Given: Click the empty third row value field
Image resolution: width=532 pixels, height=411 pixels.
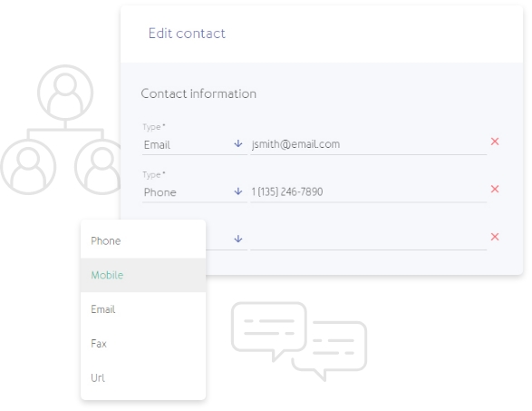Looking at the screenshot, I should [369, 240].
